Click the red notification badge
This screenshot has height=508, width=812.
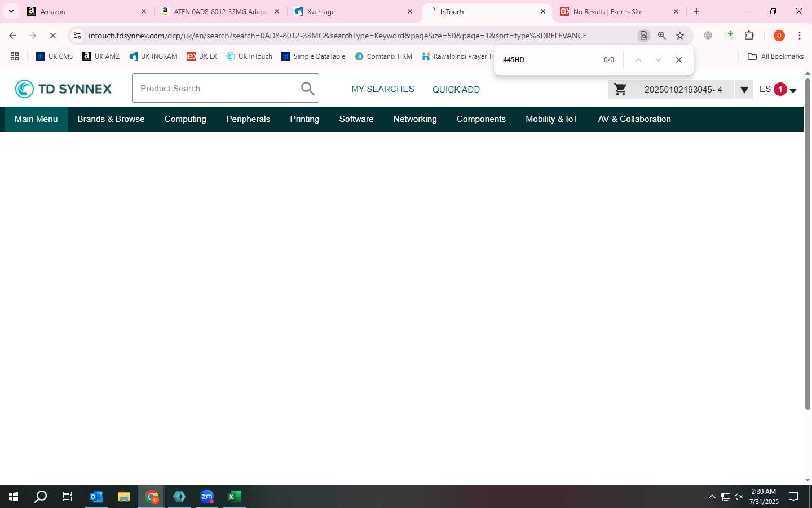780,89
